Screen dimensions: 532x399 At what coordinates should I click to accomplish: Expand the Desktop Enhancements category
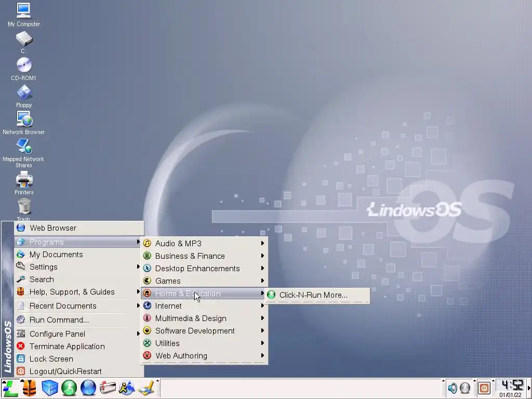tap(204, 269)
